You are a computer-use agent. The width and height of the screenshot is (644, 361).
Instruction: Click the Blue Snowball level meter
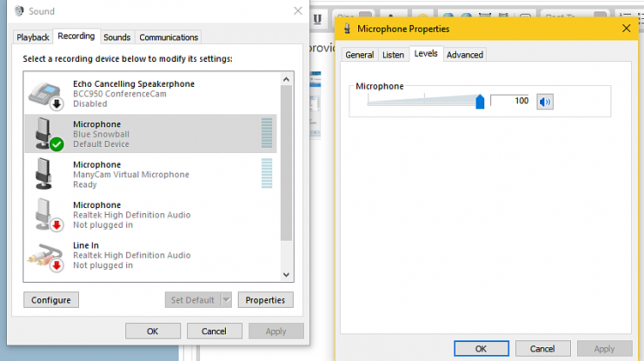(x=267, y=133)
